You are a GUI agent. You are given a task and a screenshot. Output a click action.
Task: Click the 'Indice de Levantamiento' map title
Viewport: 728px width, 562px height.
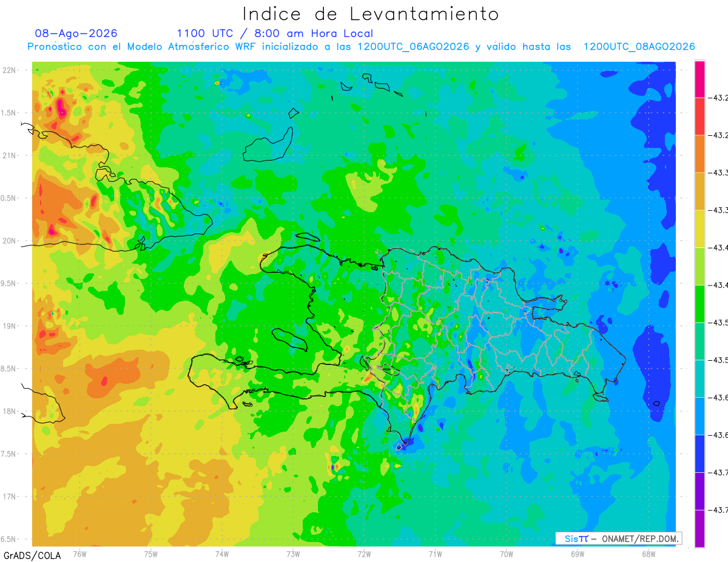(x=371, y=13)
